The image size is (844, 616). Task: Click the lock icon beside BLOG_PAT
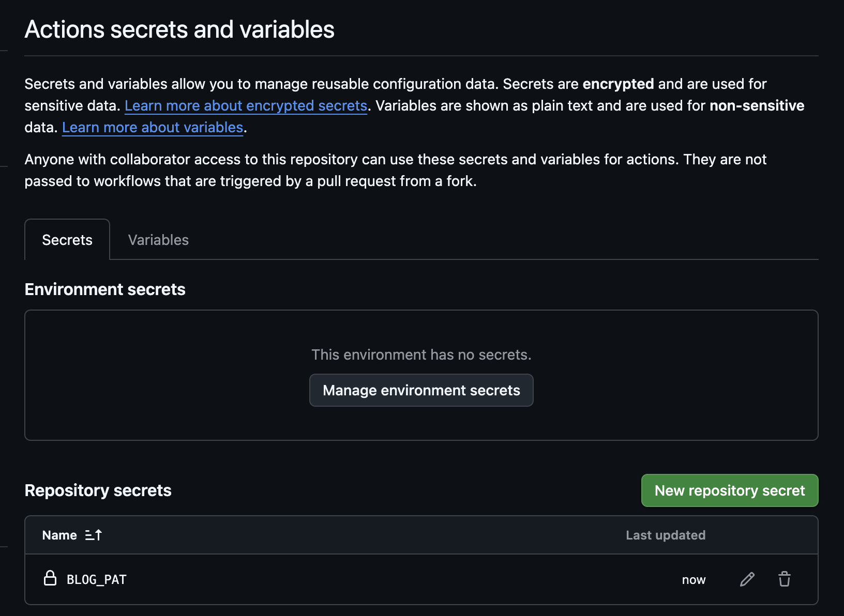click(50, 578)
